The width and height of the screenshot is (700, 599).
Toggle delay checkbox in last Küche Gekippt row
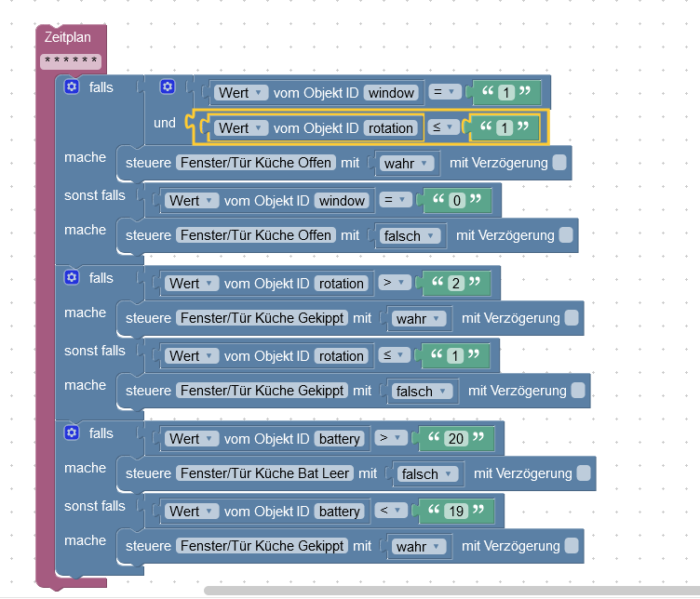click(571, 545)
